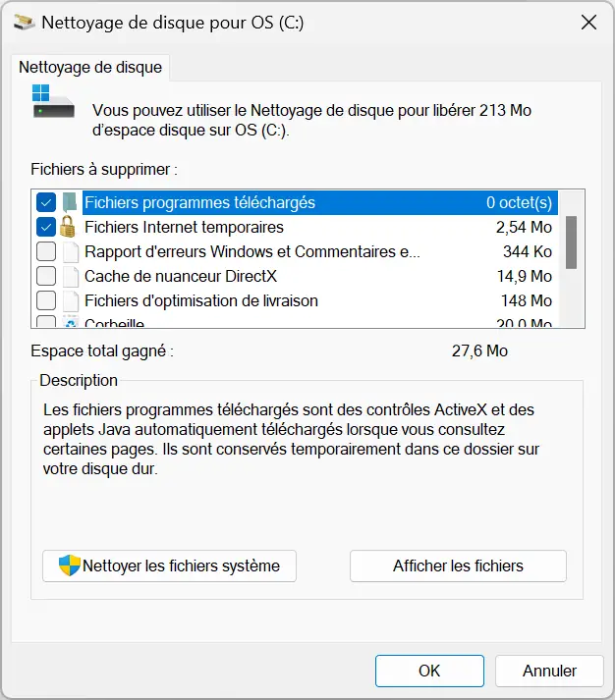
Task: Select the Corbeille list entry
Action: click(295, 322)
